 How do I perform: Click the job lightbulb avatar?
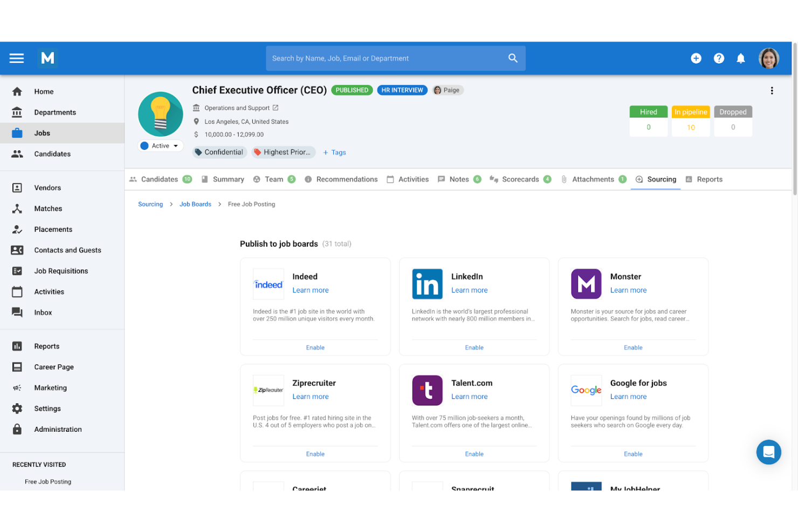161,114
